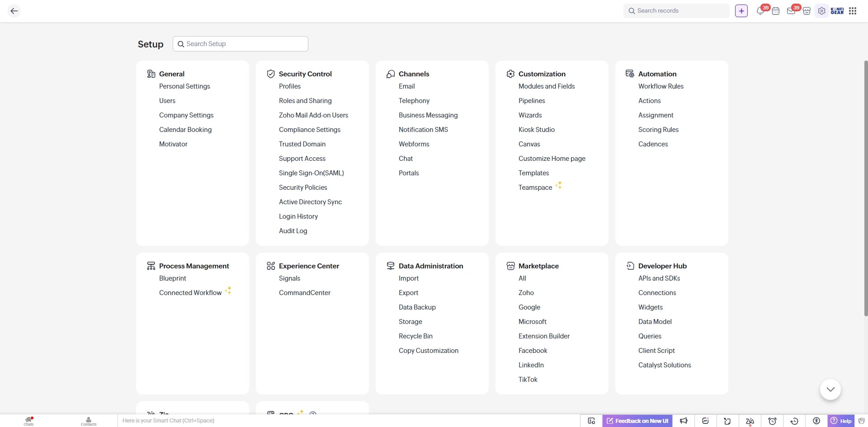
Task: Open the notifications bell with 39 alerts
Action: tap(761, 10)
